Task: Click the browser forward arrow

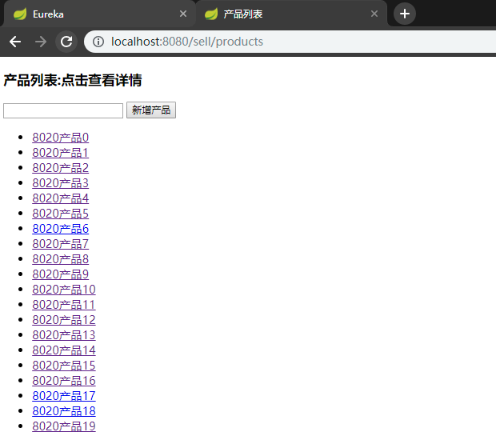Action: click(41, 42)
